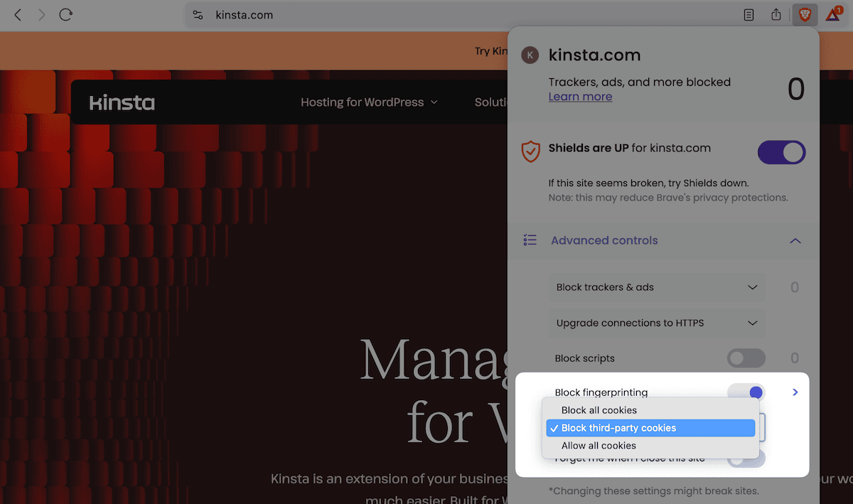Go forward using the browser forward arrow
Screen dimensions: 853x504
point(41,15)
